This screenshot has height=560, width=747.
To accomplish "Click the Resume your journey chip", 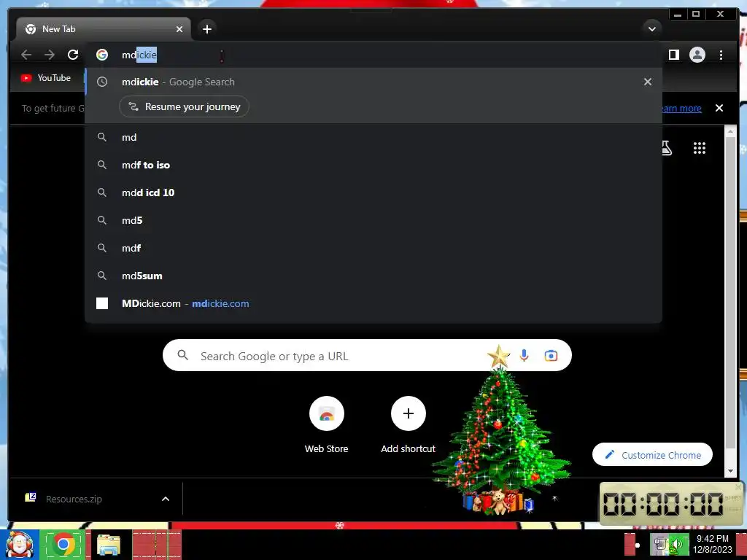I will [184, 106].
